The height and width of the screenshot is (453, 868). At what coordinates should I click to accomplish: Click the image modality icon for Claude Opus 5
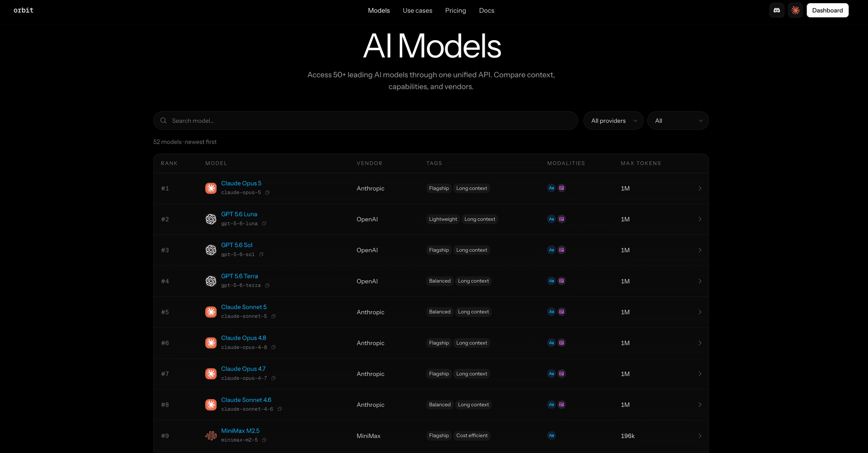tap(561, 188)
